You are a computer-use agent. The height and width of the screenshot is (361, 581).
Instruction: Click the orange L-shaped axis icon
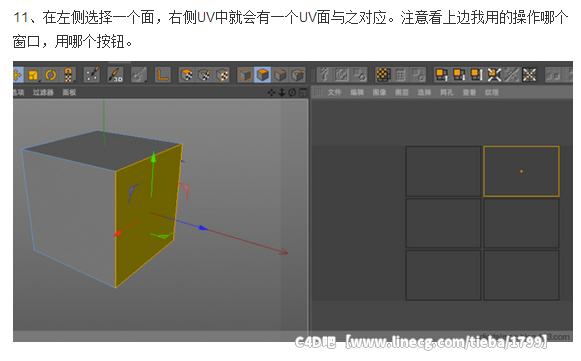point(163,75)
